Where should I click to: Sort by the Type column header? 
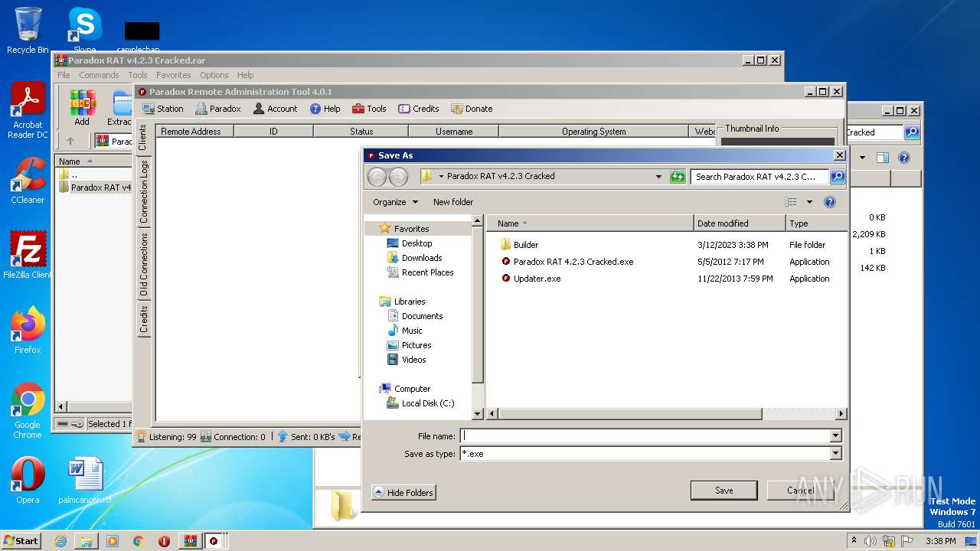[816, 223]
